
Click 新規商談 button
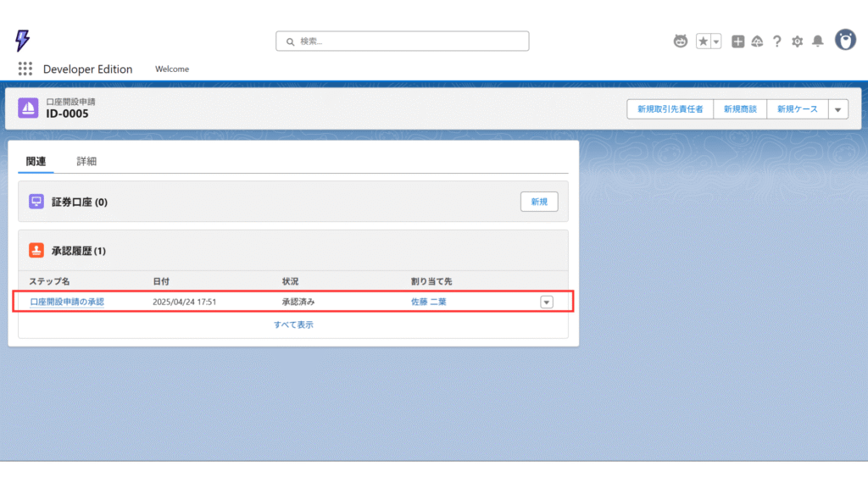740,109
